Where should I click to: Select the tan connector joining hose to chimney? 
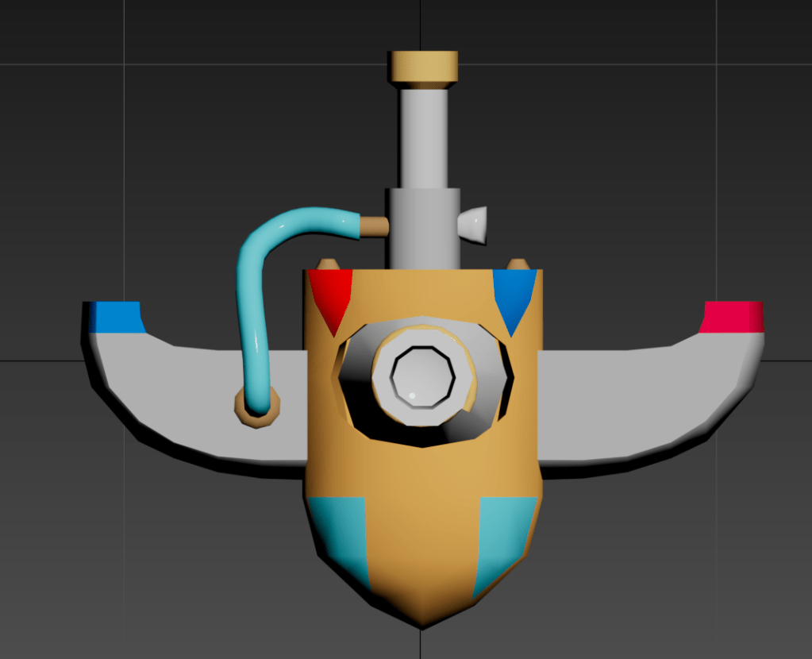[374, 227]
